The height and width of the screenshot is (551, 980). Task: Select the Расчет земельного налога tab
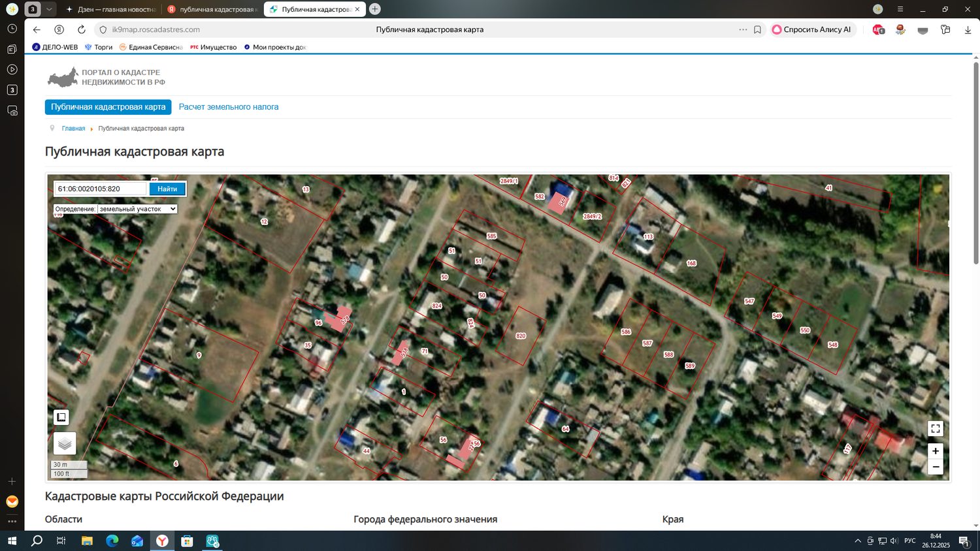[229, 107]
